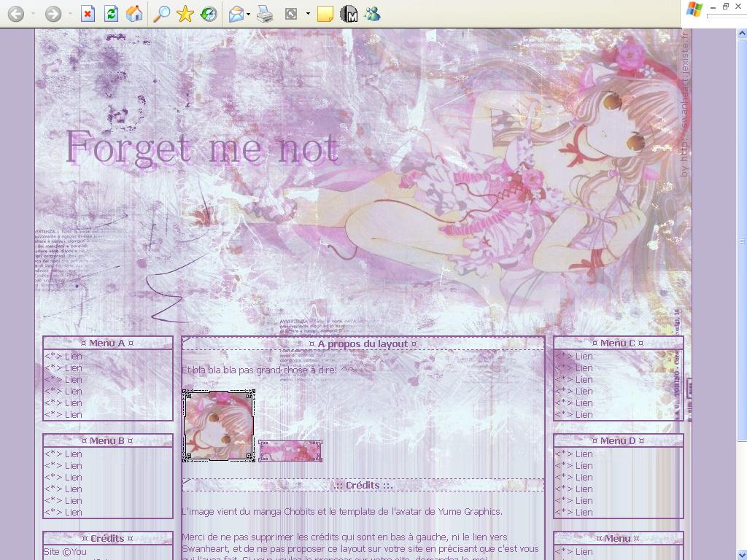This screenshot has width=747, height=560.
Task: Expand the dropdown arrow beside the square arrows icon
Action: (308, 14)
